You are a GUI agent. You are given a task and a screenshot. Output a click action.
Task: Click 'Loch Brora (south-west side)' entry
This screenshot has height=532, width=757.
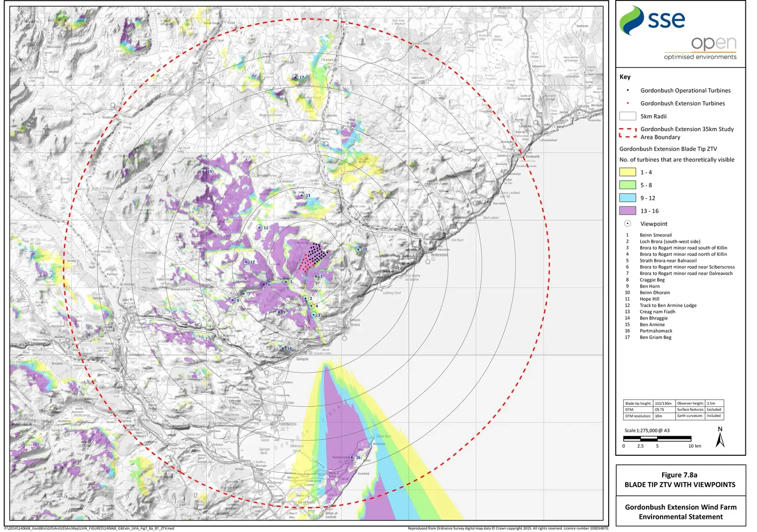click(670, 242)
